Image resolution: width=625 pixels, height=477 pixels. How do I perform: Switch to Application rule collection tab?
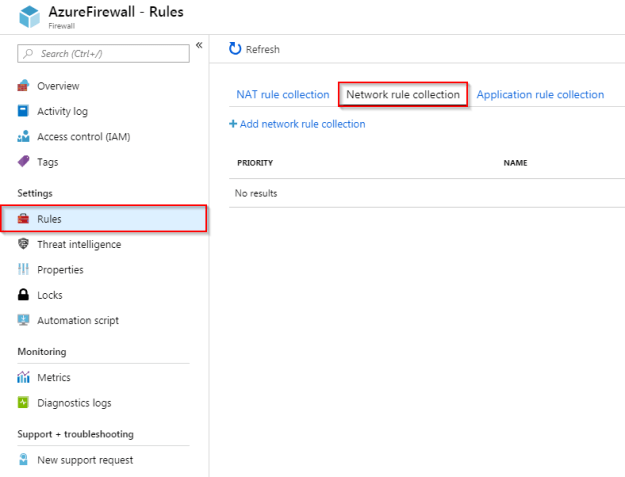(540, 94)
